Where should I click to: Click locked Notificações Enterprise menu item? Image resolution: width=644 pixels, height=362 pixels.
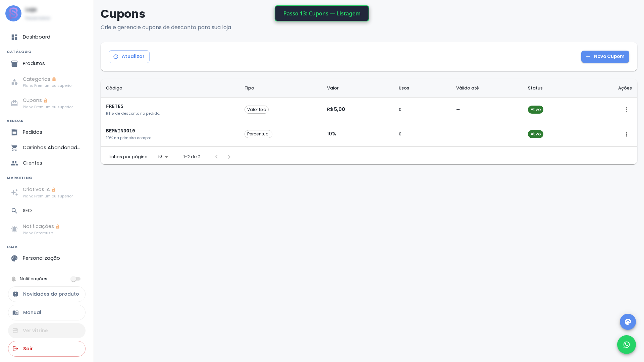(47, 229)
